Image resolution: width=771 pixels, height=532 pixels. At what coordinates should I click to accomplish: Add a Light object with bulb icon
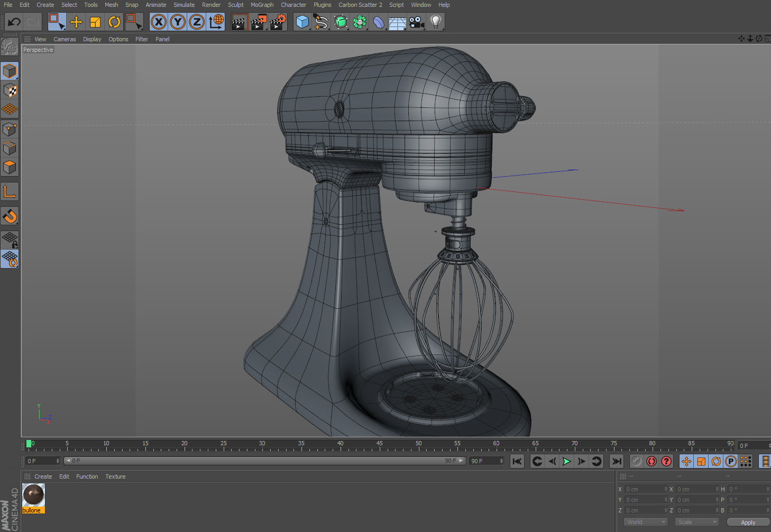[x=435, y=22]
